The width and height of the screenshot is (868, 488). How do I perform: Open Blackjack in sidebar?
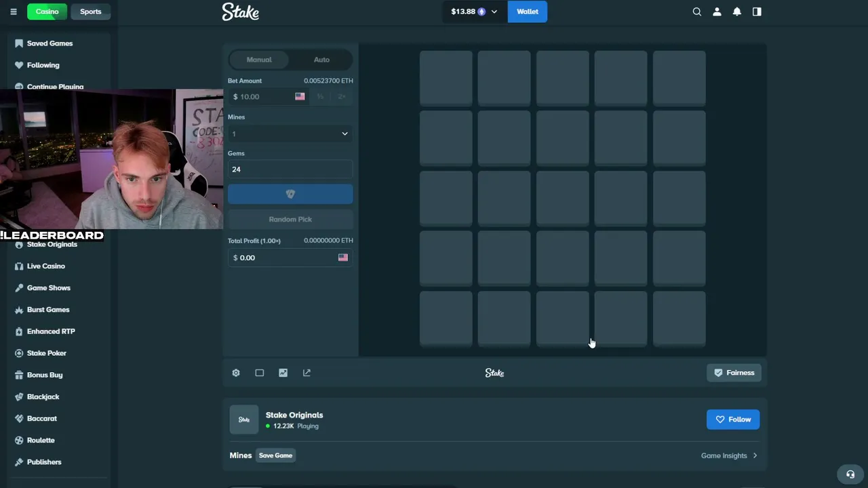click(43, 396)
